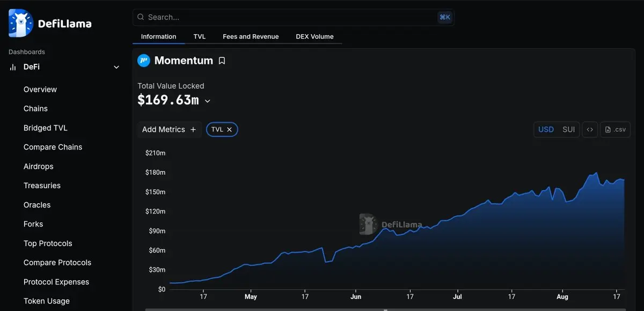Image resolution: width=644 pixels, height=311 pixels.
Task: Switch chart denomination to SUI
Action: click(x=568, y=129)
